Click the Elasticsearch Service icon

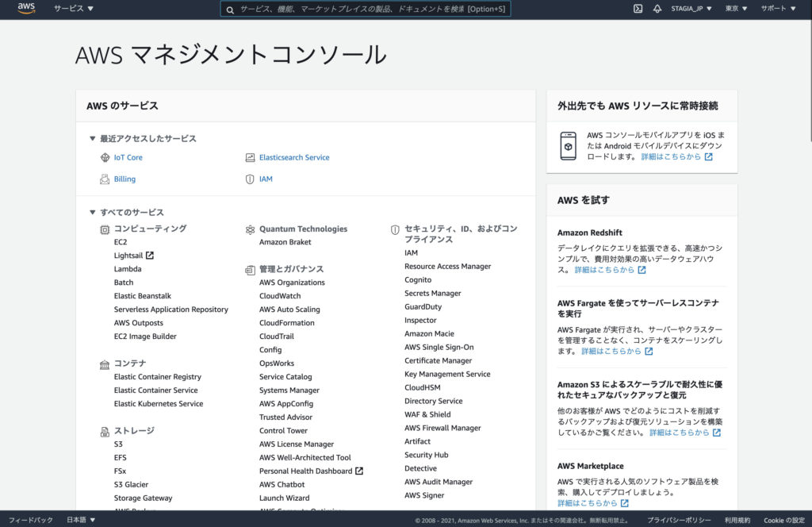point(250,158)
